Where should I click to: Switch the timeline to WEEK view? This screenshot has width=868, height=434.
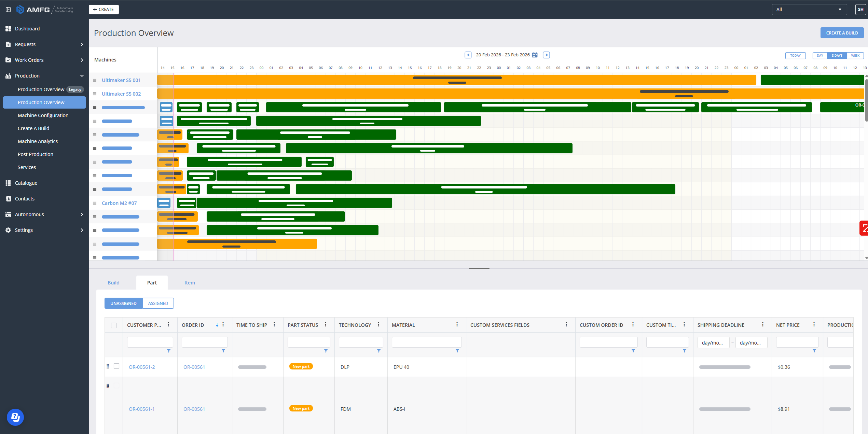click(855, 55)
